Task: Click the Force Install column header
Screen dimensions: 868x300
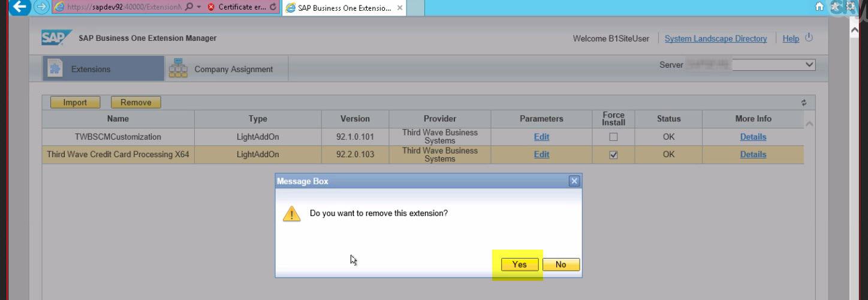Action: [x=613, y=119]
